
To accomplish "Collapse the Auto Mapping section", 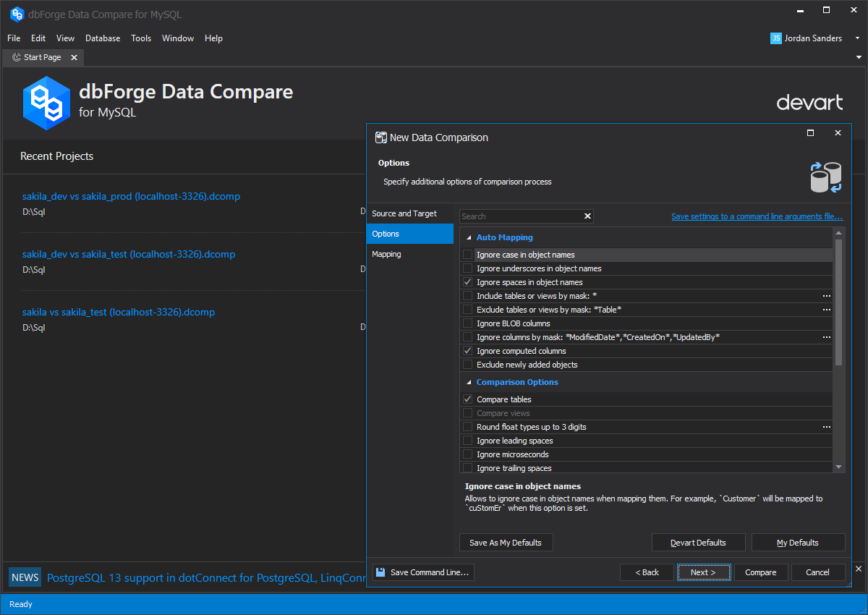I will (x=468, y=237).
